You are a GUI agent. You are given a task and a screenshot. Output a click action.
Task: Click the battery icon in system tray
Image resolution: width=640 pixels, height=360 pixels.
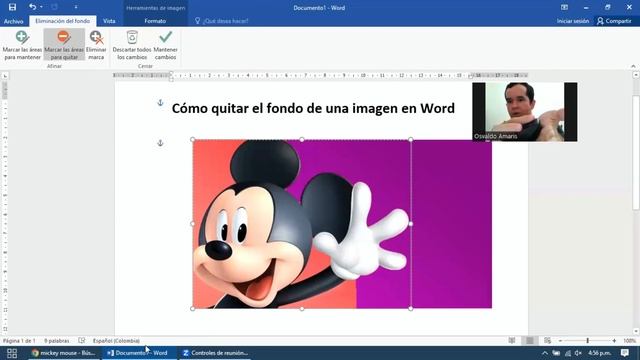556,353
